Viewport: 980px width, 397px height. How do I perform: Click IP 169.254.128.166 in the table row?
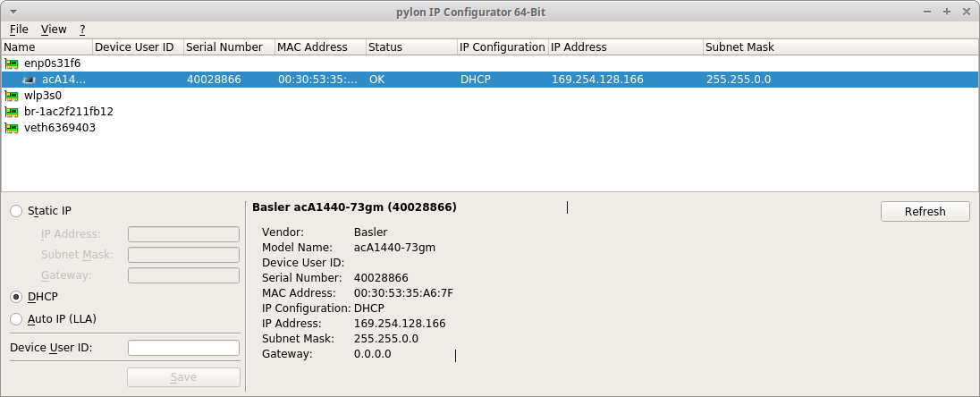(597, 80)
